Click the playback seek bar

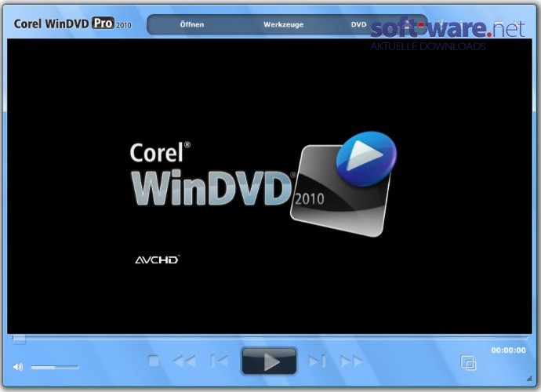[x=270, y=338]
